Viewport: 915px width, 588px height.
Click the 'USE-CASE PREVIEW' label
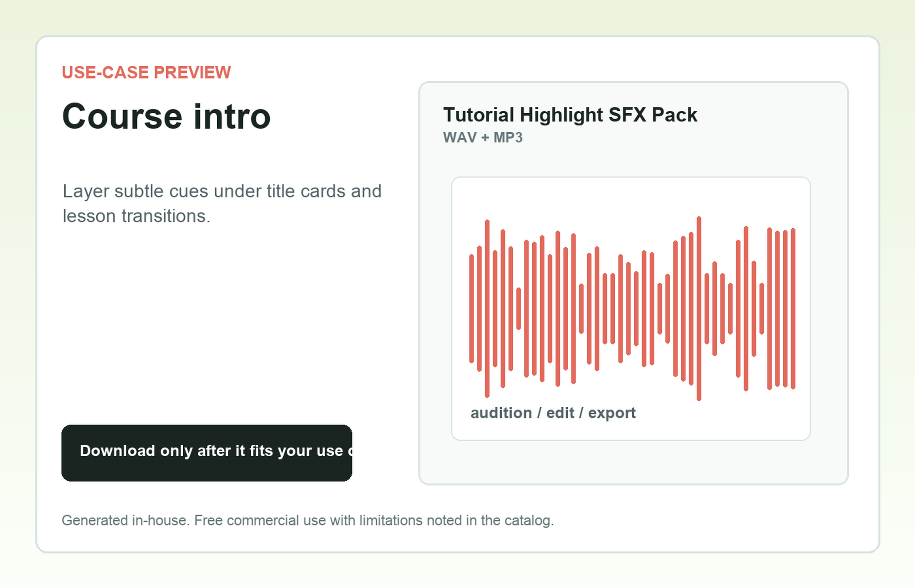tap(146, 73)
